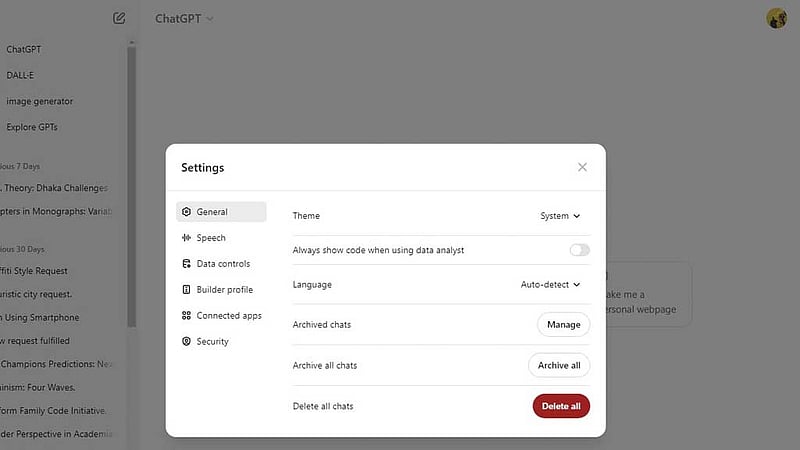The height and width of the screenshot is (450, 800).
Task: Open the Language Auto-detect dropdown
Action: click(551, 285)
